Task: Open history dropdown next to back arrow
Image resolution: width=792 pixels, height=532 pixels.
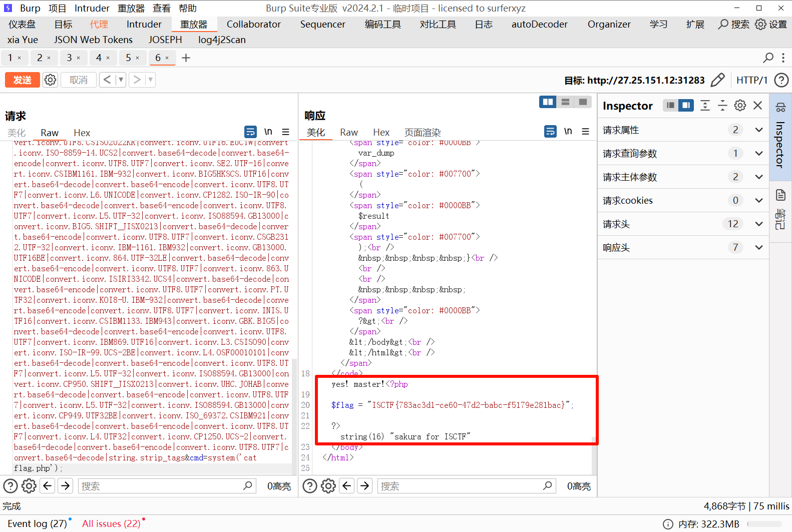Action: (121, 80)
